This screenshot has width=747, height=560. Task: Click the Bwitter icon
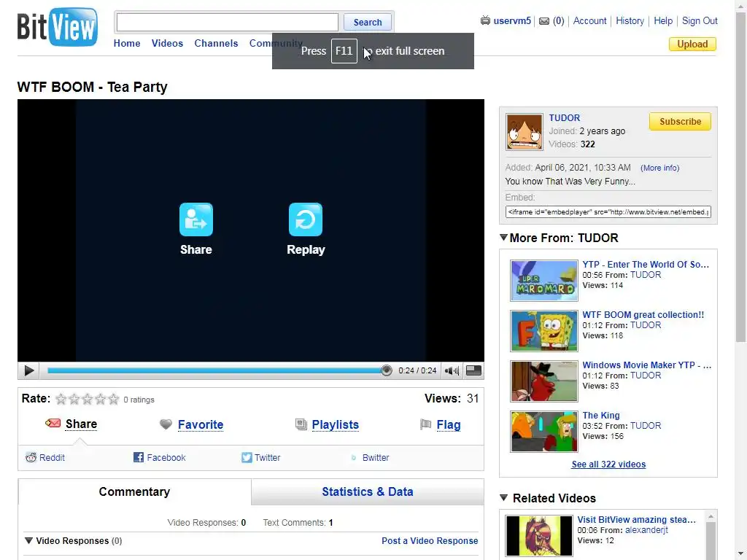[x=354, y=458]
